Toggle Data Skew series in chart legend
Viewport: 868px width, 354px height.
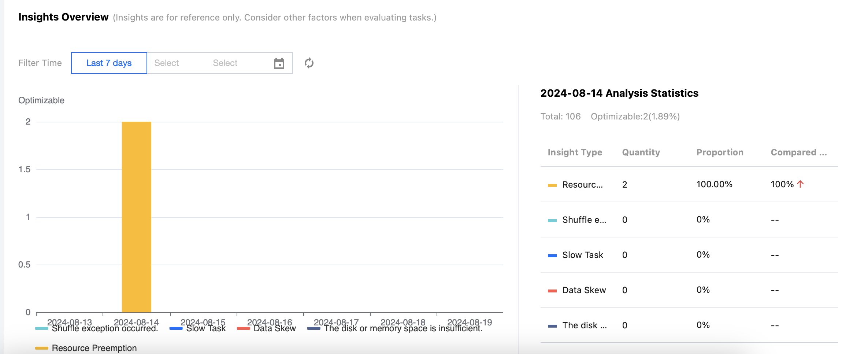[274, 328]
